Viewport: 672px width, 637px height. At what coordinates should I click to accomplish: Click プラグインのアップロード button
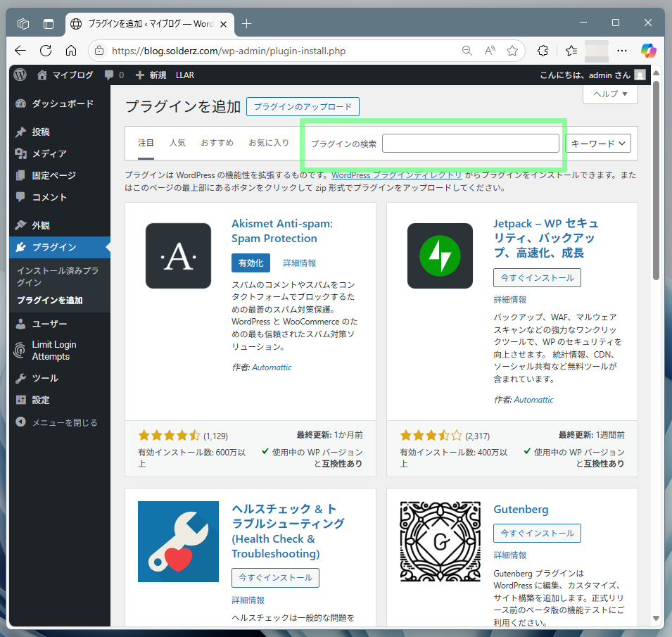pos(303,107)
